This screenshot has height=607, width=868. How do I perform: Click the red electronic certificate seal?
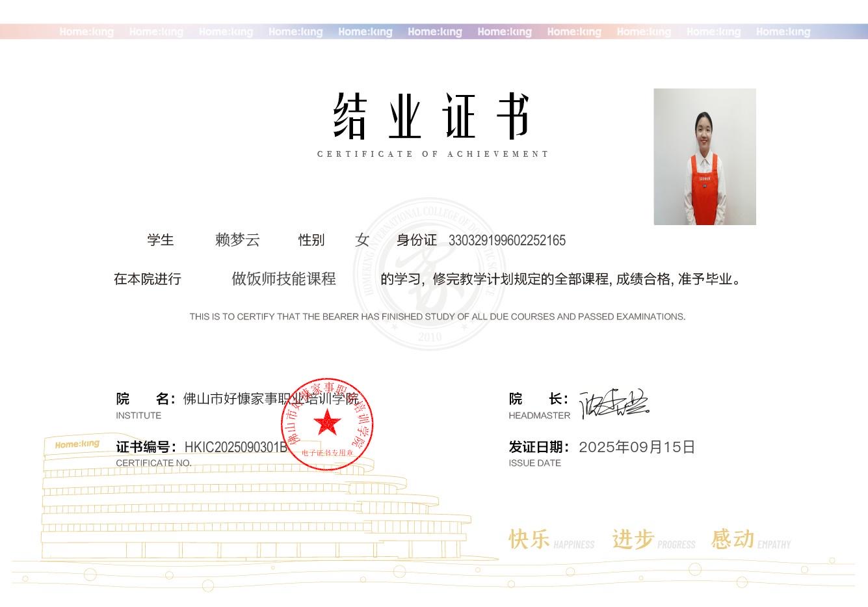click(327, 424)
